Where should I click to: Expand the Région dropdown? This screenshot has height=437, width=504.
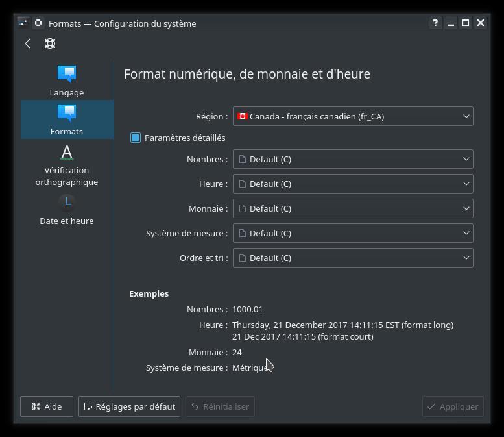click(353, 116)
